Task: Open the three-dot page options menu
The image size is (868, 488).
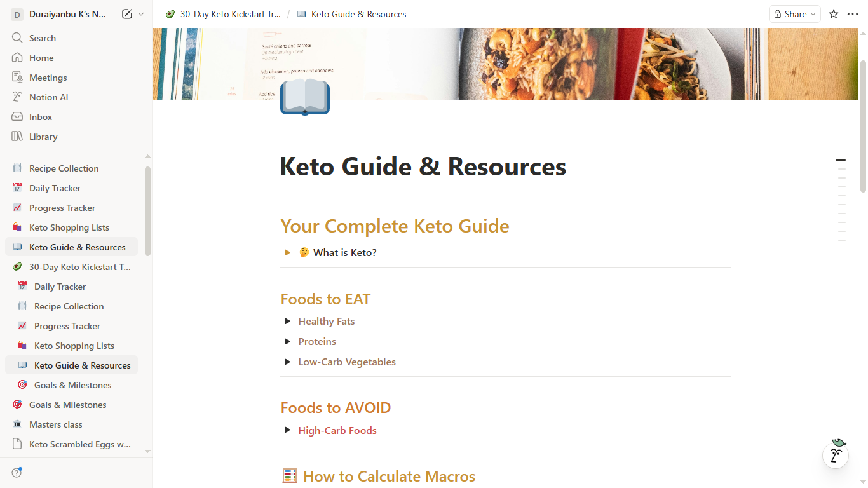Action: (x=853, y=14)
